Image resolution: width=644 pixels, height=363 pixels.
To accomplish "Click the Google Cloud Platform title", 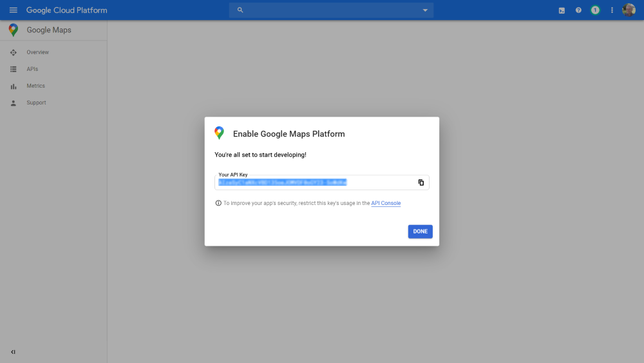I will (x=66, y=10).
